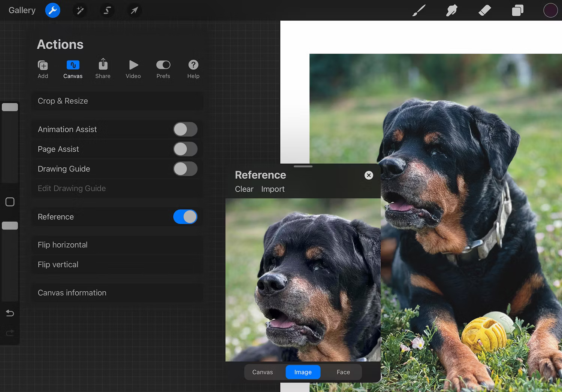Switch to the Face tab in Reference
Screen dimensions: 562x392
343,372
